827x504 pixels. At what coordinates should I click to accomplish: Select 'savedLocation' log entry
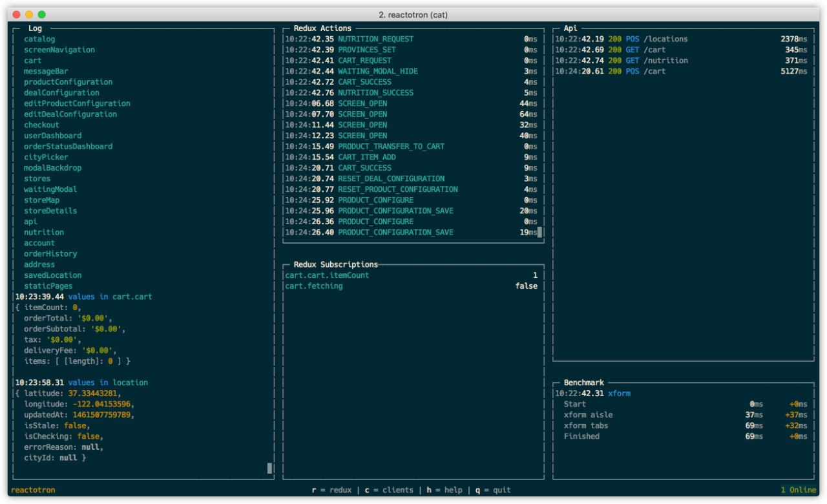pos(53,275)
